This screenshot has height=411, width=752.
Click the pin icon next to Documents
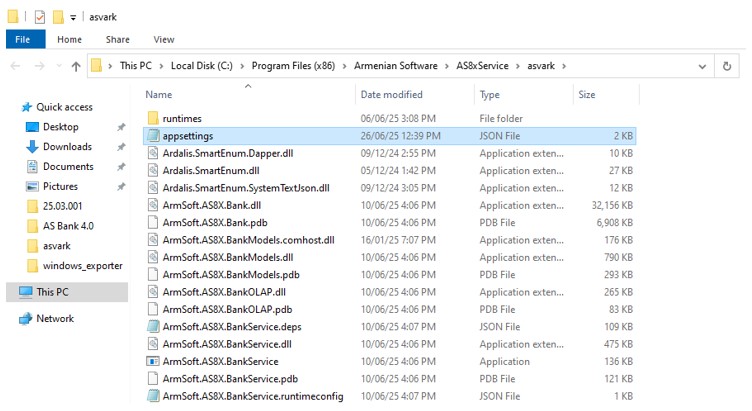121,167
